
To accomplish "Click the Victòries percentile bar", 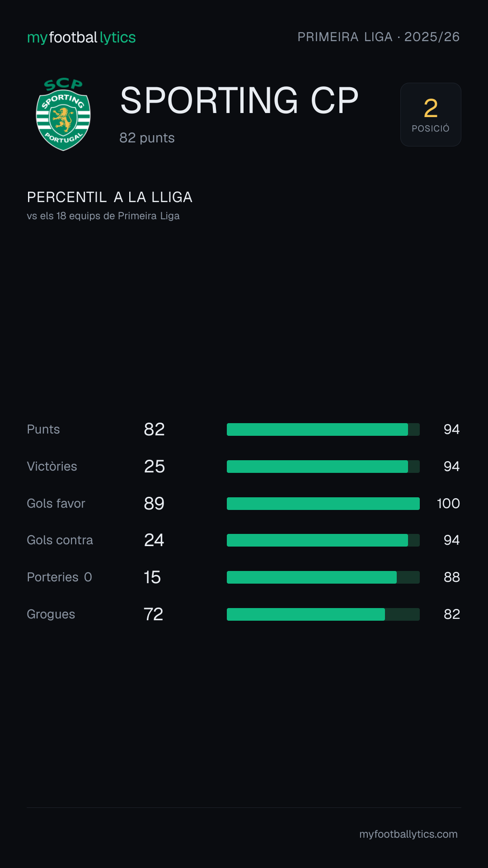I will point(323,467).
